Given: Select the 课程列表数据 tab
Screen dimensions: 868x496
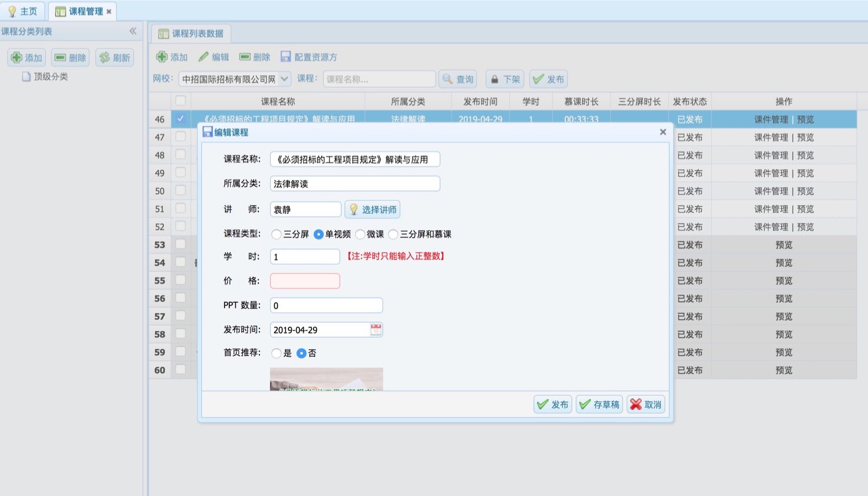Looking at the screenshot, I should pos(191,34).
